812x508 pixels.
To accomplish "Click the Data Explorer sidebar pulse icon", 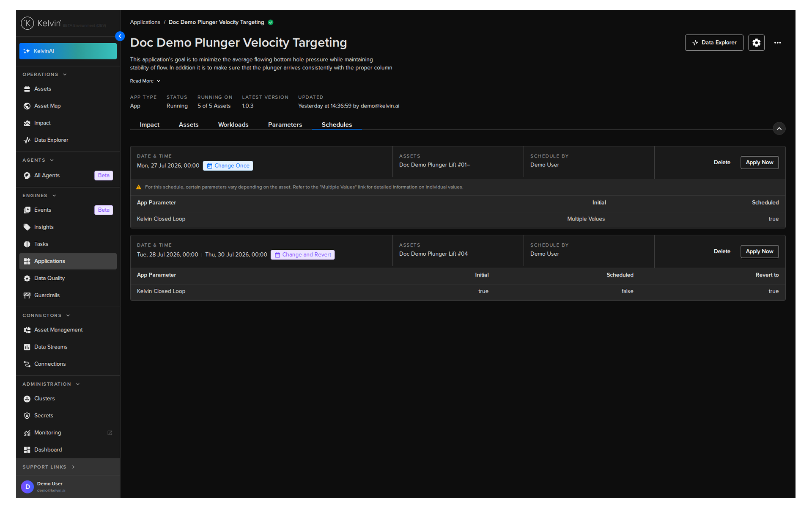I will click(27, 140).
